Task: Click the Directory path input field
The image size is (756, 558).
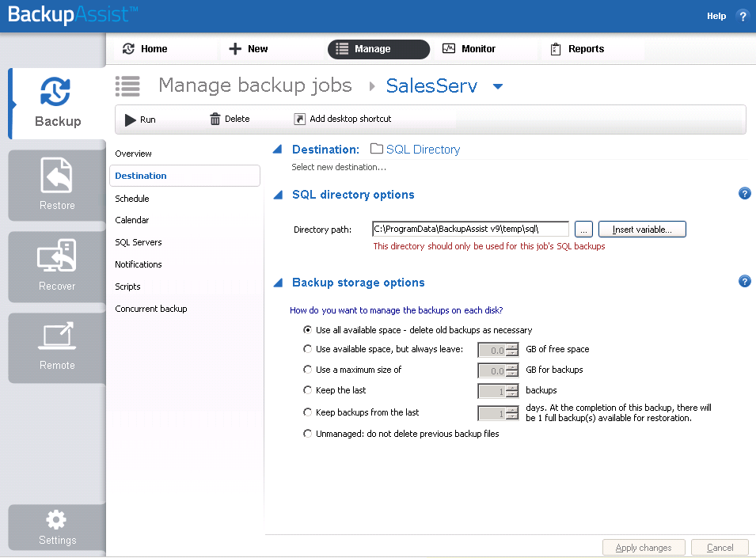Action: pos(470,230)
